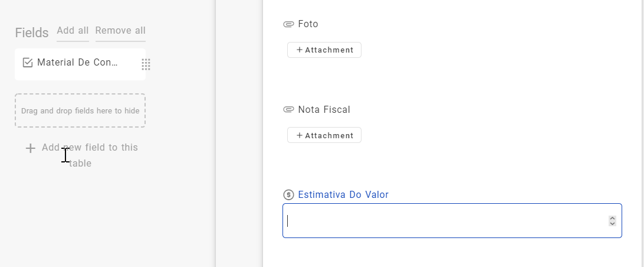Click the paperclip icon beside Foto
This screenshot has height=267, width=644.
(288, 24)
